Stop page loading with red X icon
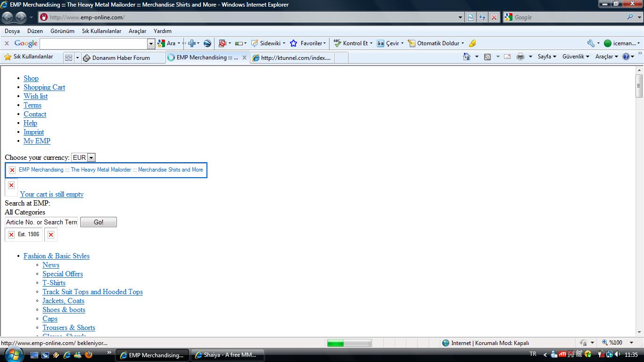Viewport: 644px width, 362px height. (x=494, y=17)
